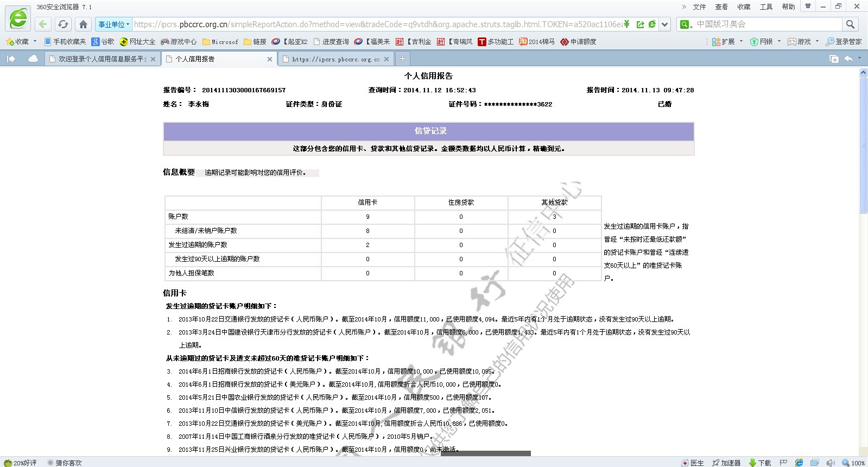868x467 pixels.
Task: Open 登录管家 login manager
Action: [x=844, y=42]
